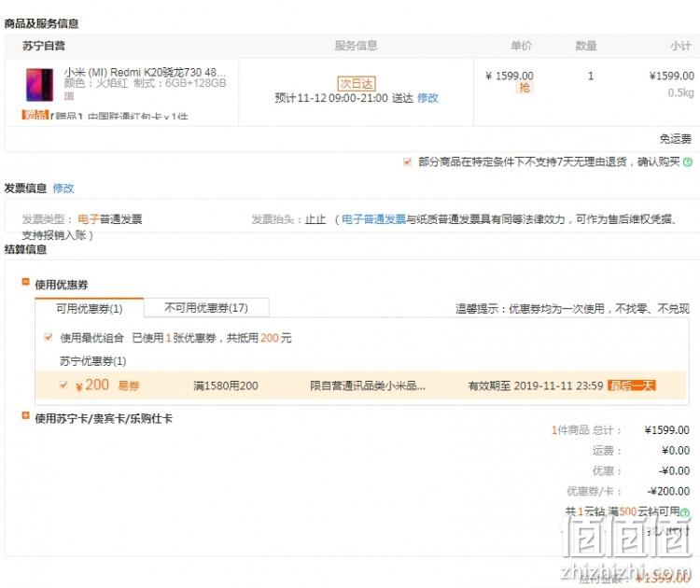Viewport: 700px width, 588px height.
Task: Select the 1件商品 总计 amount ¥1599.00
Action: tap(667, 430)
